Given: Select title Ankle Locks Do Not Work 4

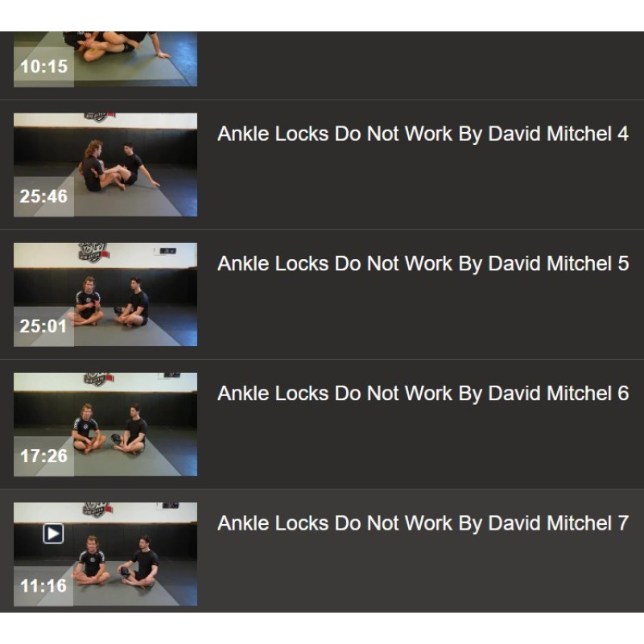Looking at the screenshot, I should [423, 134].
